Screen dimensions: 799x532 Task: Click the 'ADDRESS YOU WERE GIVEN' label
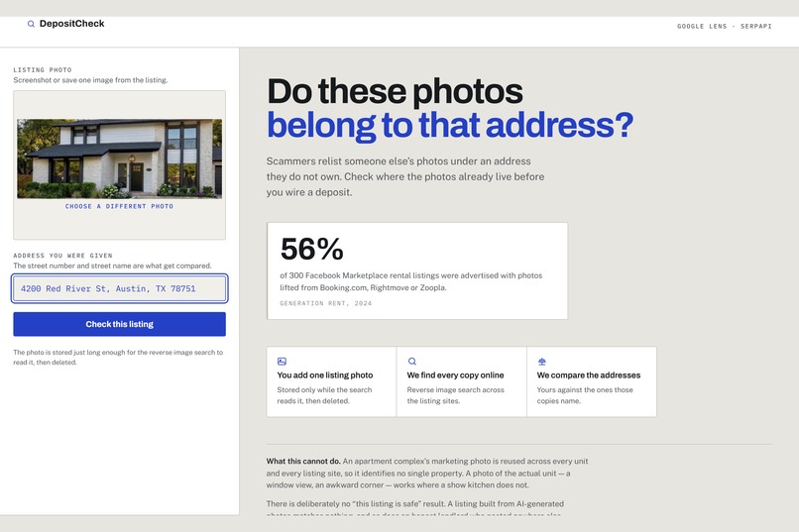click(62, 256)
